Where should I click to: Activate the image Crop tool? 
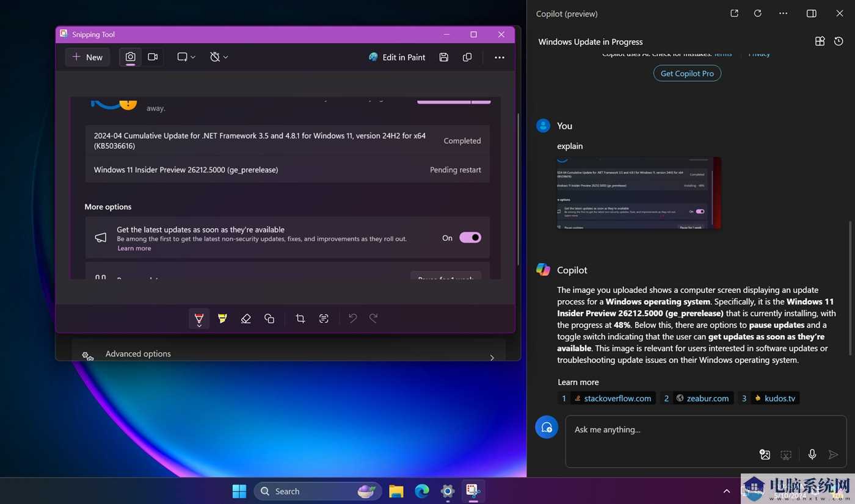(x=300, y=319)
